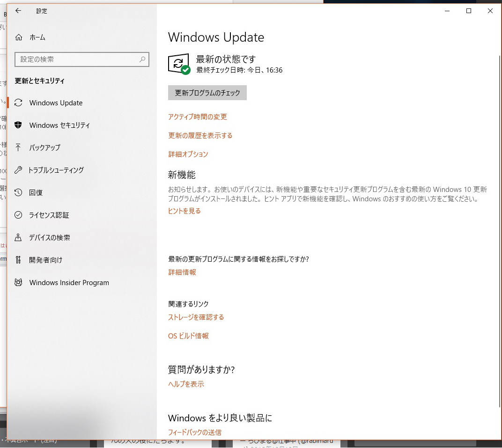Click the Windows Update page heading

(x=216, y=37)
